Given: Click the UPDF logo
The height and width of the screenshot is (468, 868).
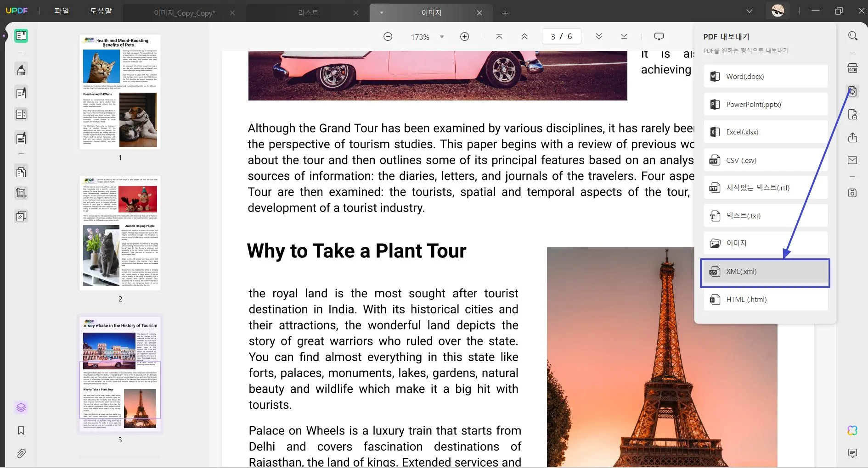Looking at the screenshot, I should click(x=17, y=11).
